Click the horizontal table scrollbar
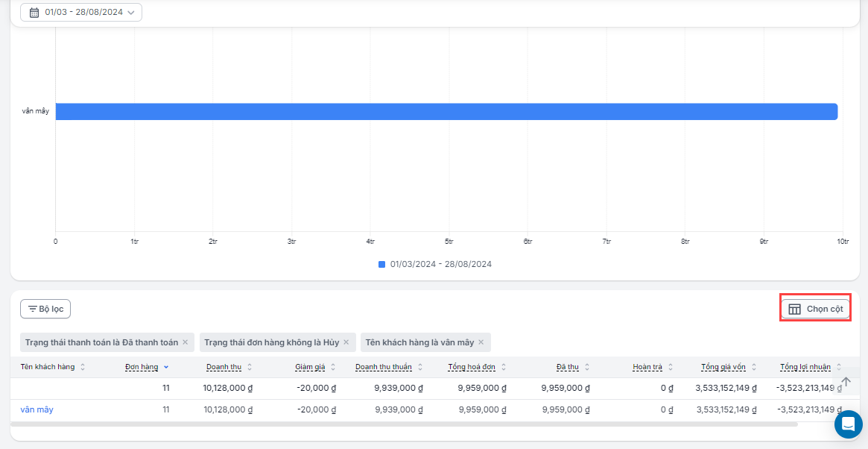868x449 pixels. point(402,424)
